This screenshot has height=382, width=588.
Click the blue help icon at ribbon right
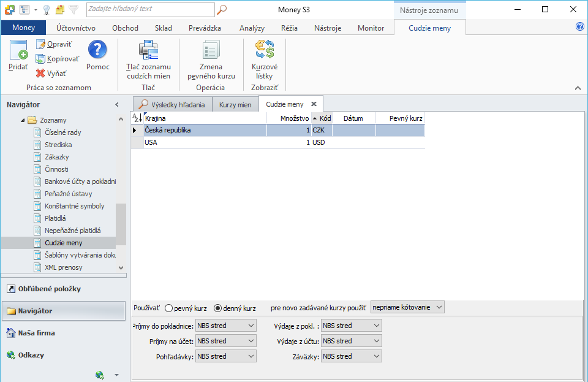pos(580,26)
